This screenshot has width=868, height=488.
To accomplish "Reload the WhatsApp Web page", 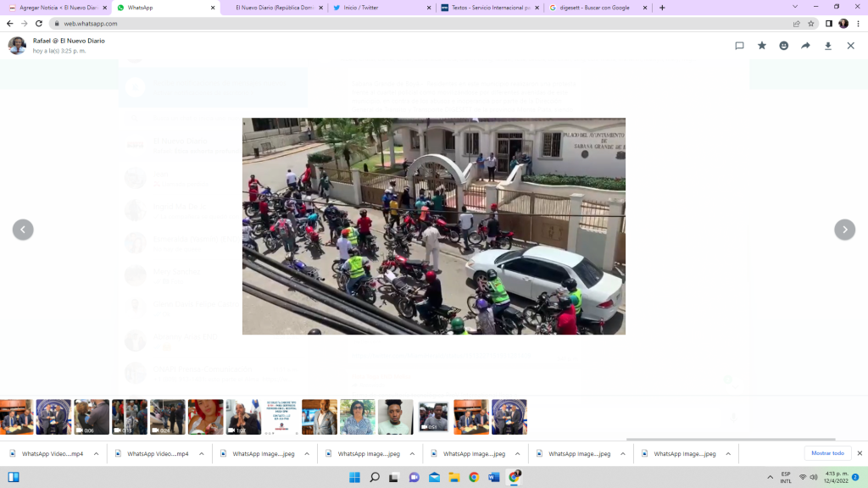I will [x=39, y=24].
